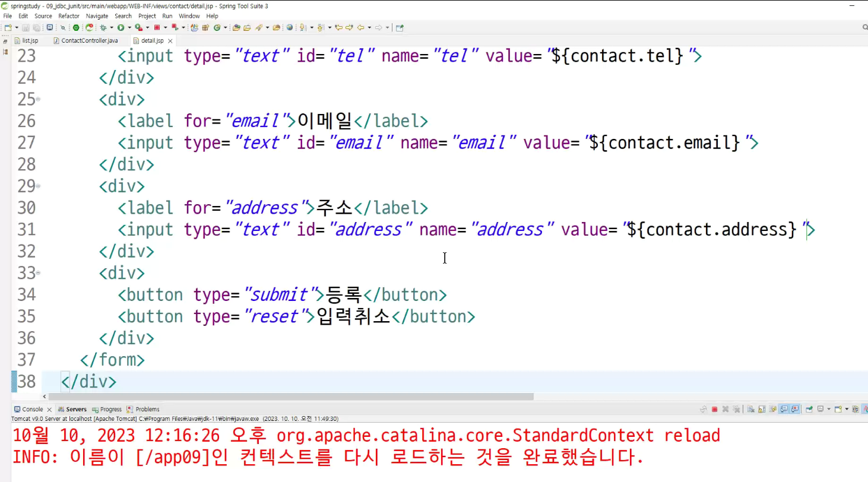Collapse the div block at line 25
868x482 pixels.
(39, 100)
